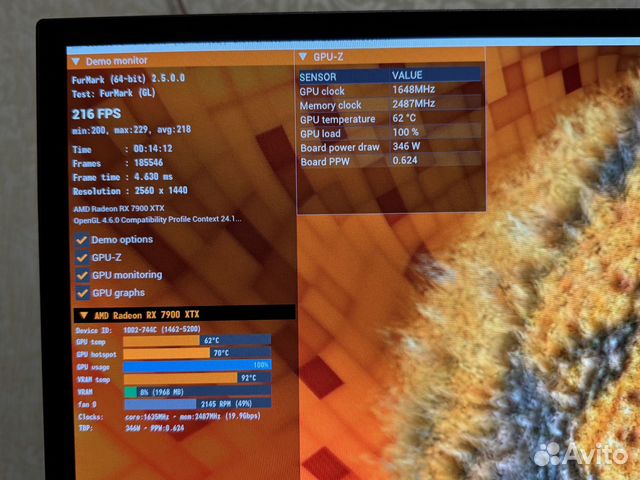Collapse the Demo monitor panel triangle
Screen dimensions: 640x480
click(76, 62)
